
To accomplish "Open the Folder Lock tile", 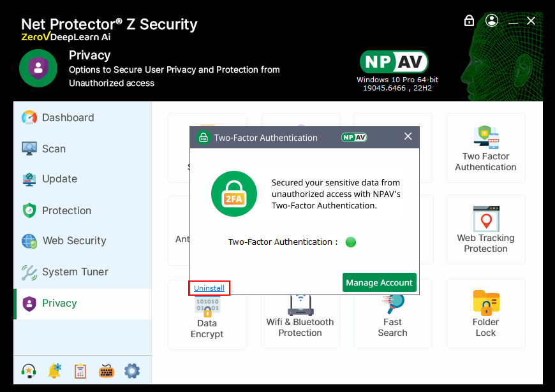I will 485,314.
